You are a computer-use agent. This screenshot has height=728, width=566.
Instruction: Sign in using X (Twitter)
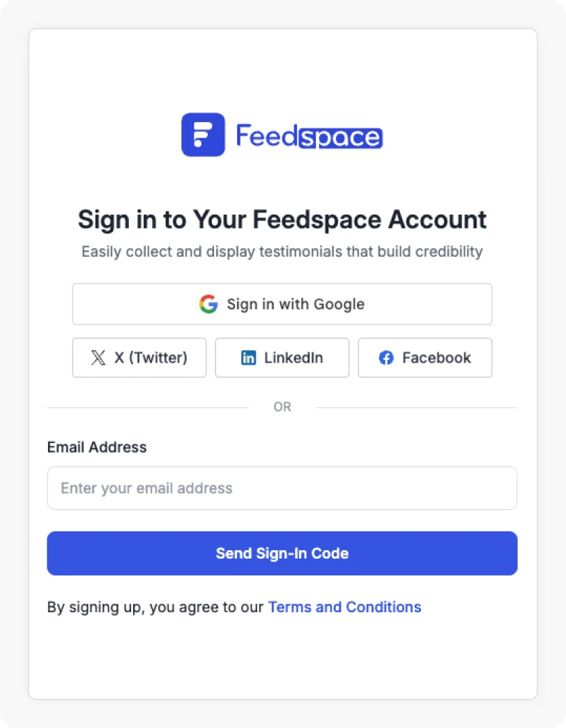[x=139, y=357]
